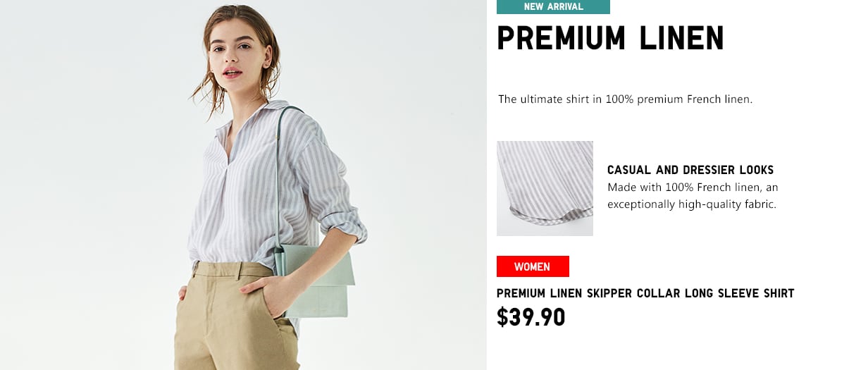Click the ultimate shirt French linen tagline
868x370 pixels.
tap(626, 99)
